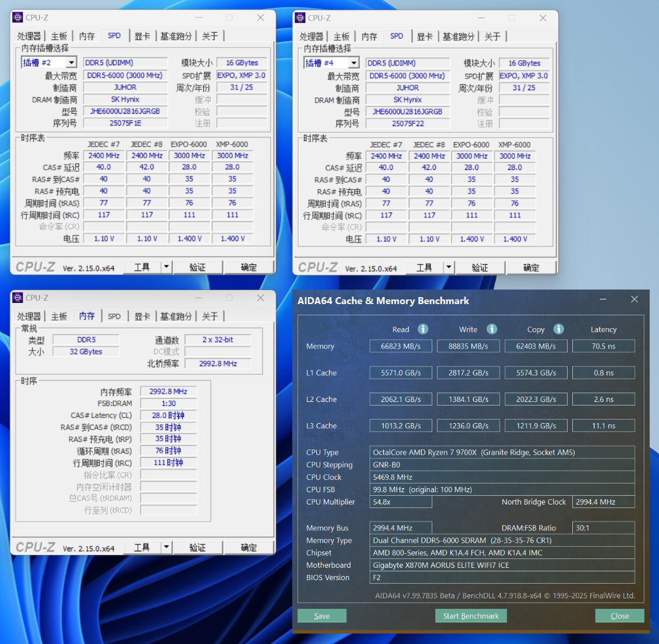659x644 pixels.
Task: Click 工具 button in slot #2 window
Action: [142, 267]
